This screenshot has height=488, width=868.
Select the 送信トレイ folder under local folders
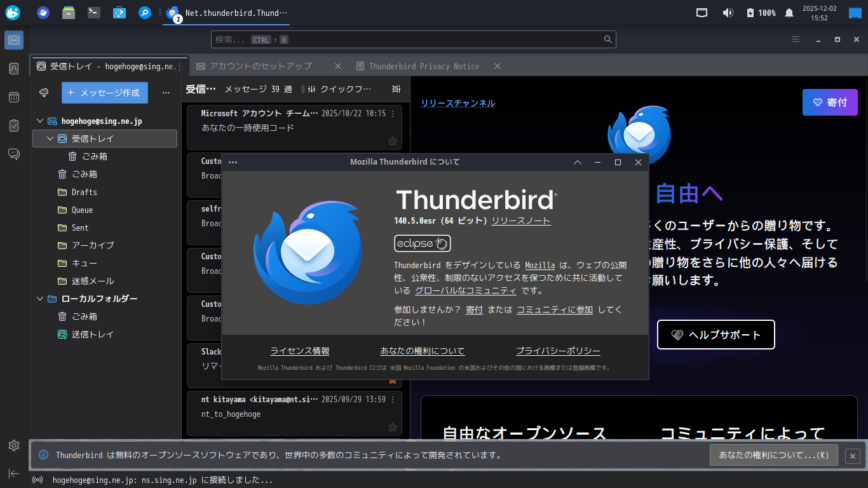pos(105,334)
